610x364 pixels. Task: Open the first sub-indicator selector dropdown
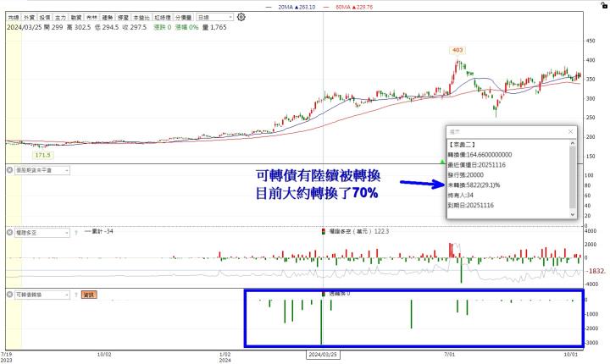(42, 170)
